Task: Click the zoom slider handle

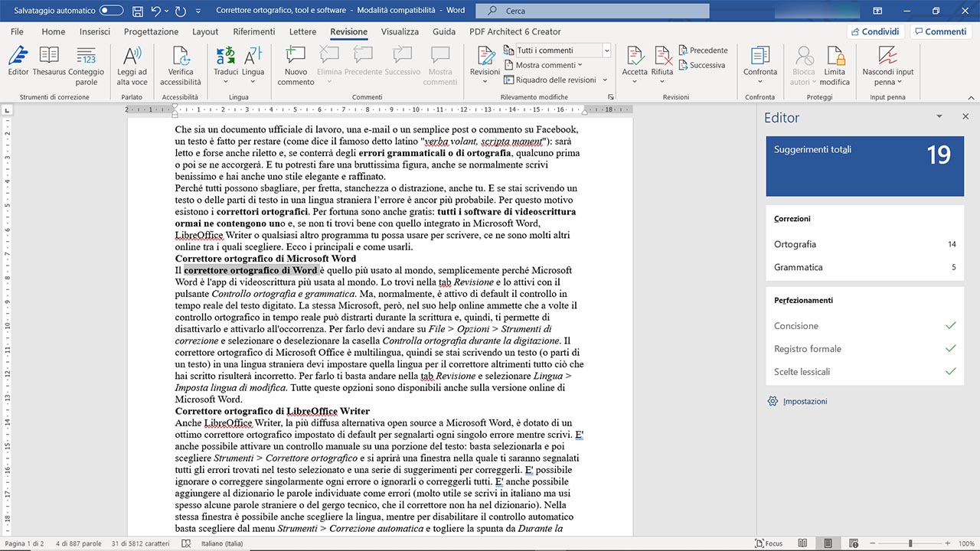Action: (912, 543)
